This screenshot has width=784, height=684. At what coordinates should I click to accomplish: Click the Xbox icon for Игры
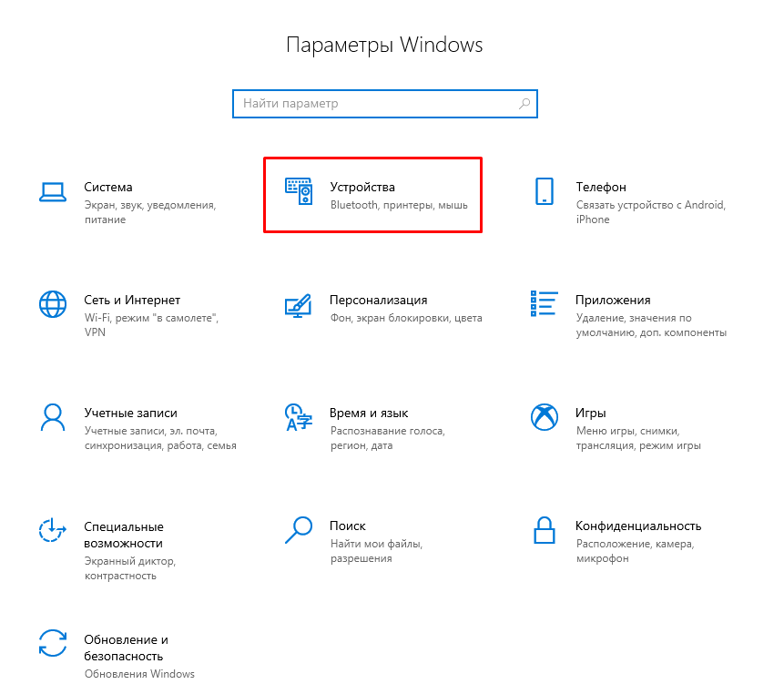pos(545,417)
